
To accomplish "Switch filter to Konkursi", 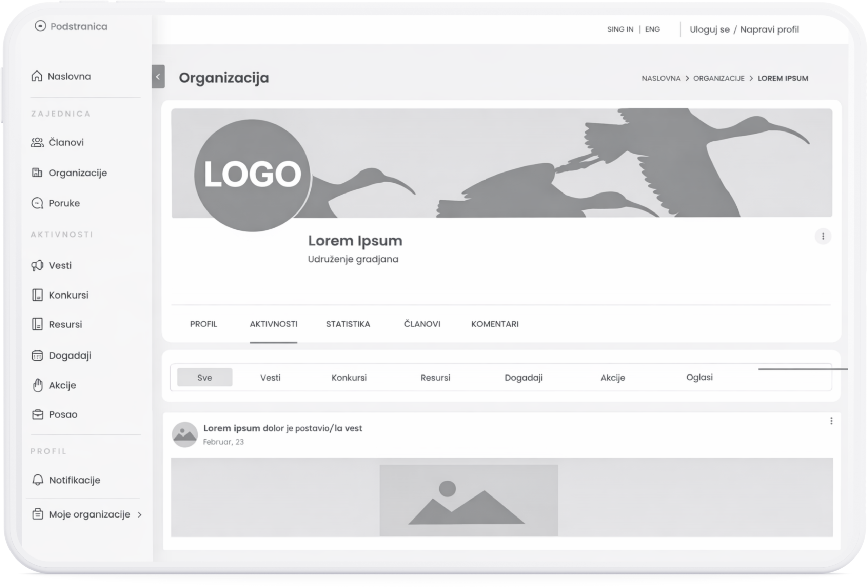I will point(349,378).
